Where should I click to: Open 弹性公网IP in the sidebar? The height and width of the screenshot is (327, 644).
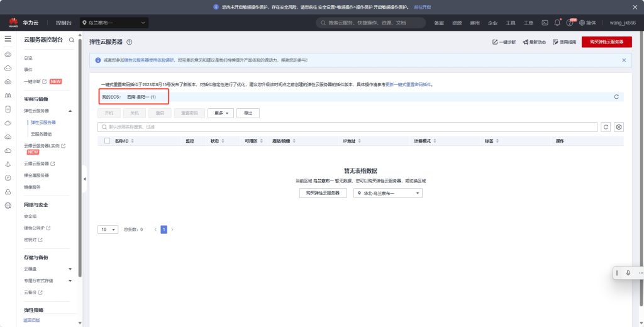pos(37,228)
